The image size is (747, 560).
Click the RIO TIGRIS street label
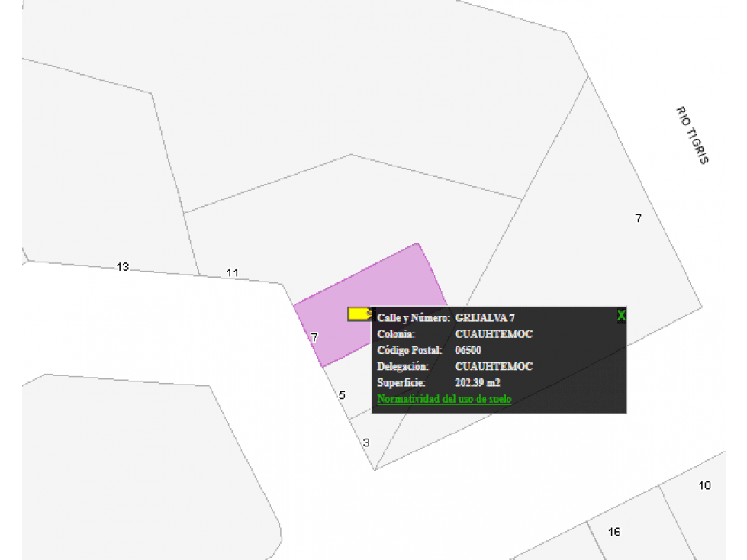[693, 135]
